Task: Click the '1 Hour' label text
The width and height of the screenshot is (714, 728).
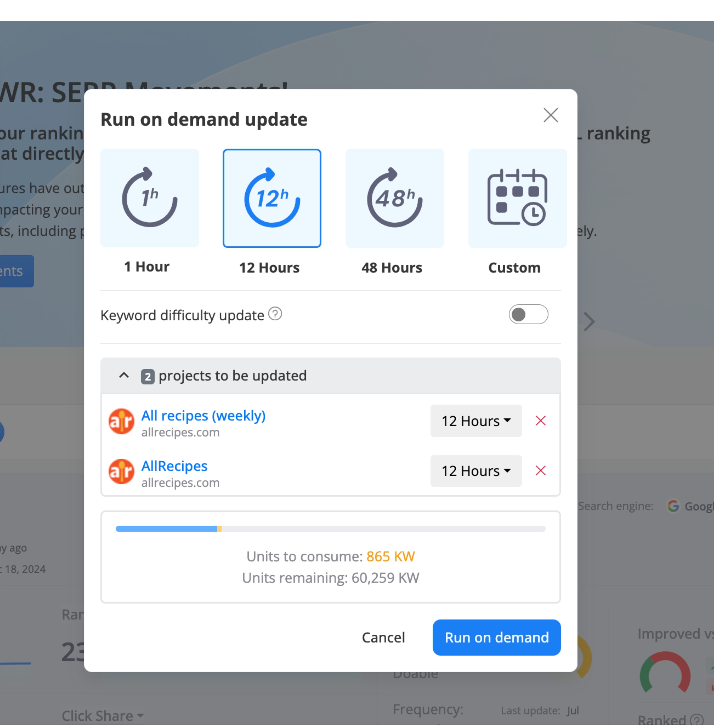Action: (x=147, y=266)
